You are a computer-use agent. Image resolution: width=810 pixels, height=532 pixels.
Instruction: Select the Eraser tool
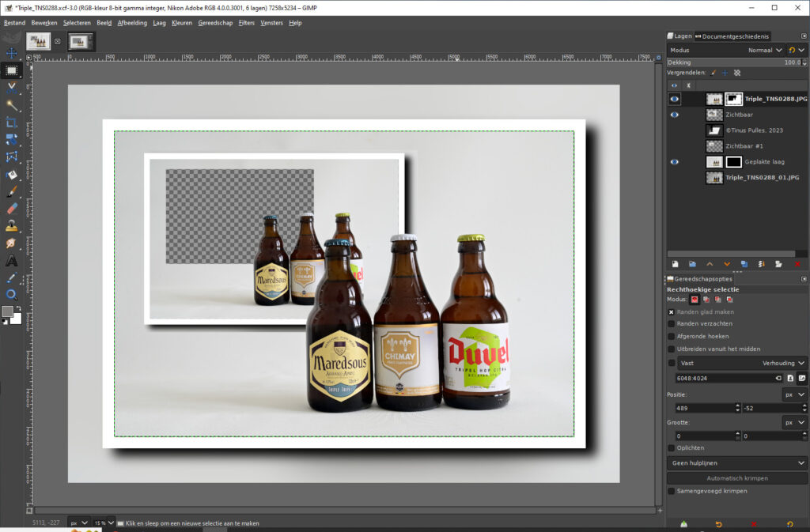tap(11, 209)
